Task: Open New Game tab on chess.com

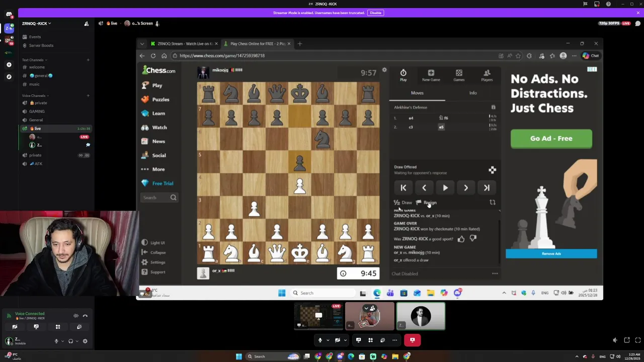Action: [431, 75]
